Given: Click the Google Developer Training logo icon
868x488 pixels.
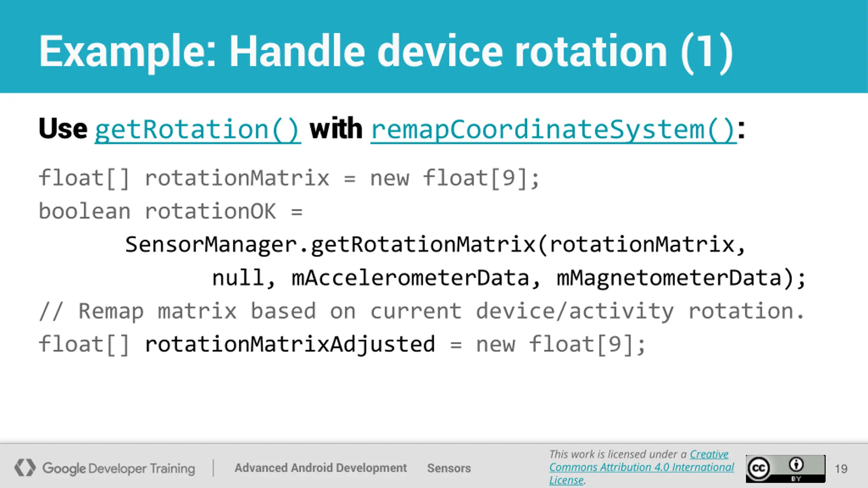Looking at the screenshot, I should point(25,468).
